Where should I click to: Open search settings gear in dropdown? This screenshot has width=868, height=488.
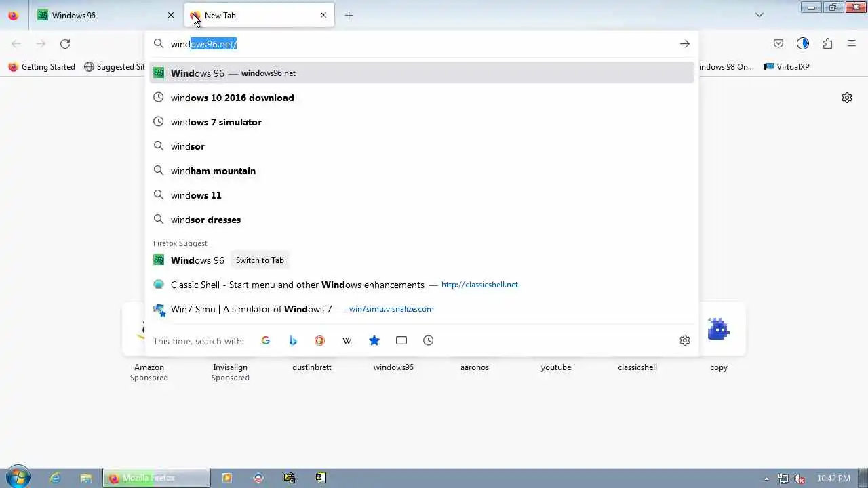coord(685,340)
